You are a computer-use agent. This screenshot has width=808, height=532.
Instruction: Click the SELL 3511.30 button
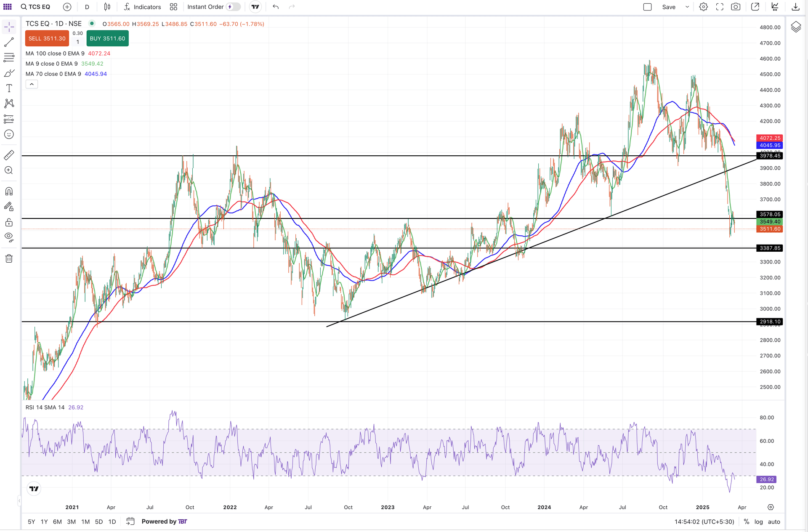coord(47,38)
